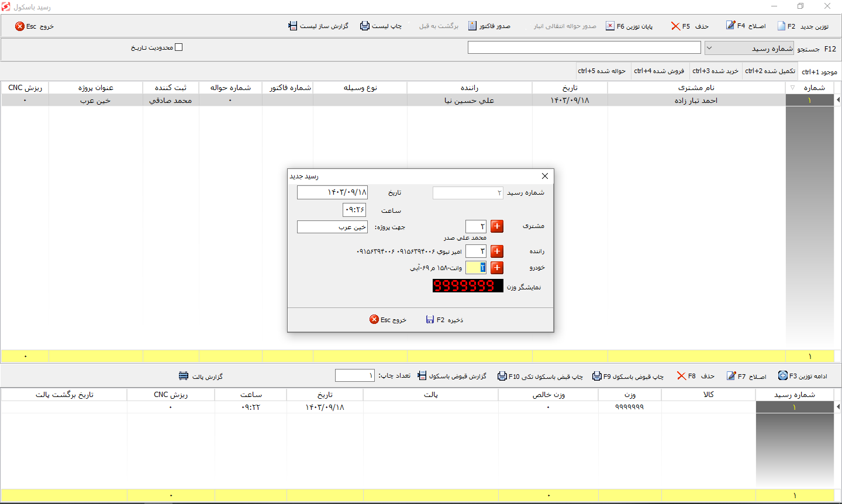Click چاپ قبض باسکول F9 button
Image resolution: width=842 pixels, height=504 pixels.
[x=628, y=376]
